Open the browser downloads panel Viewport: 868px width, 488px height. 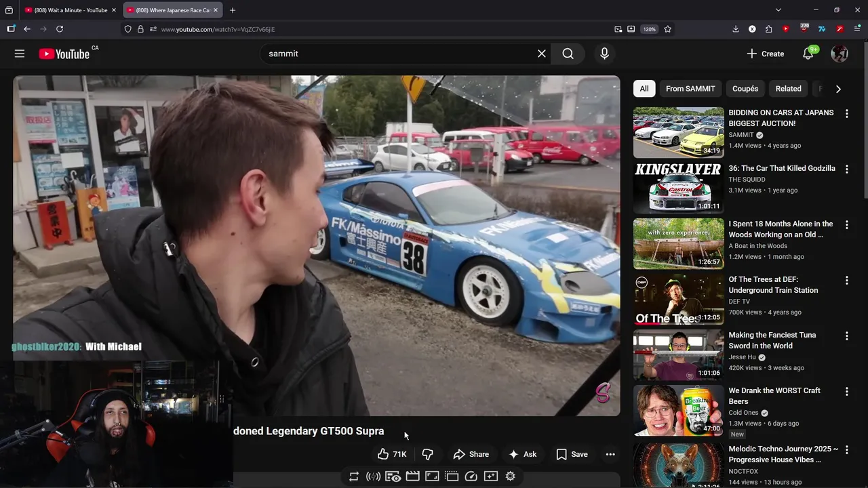click(x=736, y=29)
